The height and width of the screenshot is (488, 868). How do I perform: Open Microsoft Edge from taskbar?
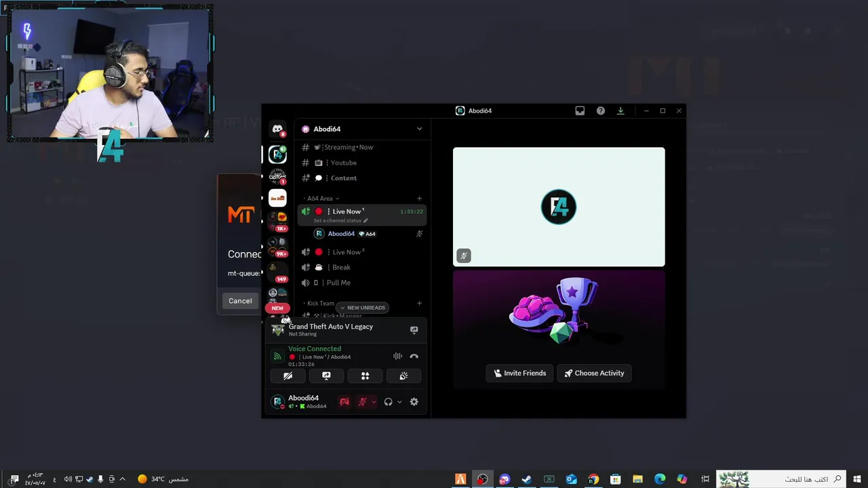click(660, 479)
